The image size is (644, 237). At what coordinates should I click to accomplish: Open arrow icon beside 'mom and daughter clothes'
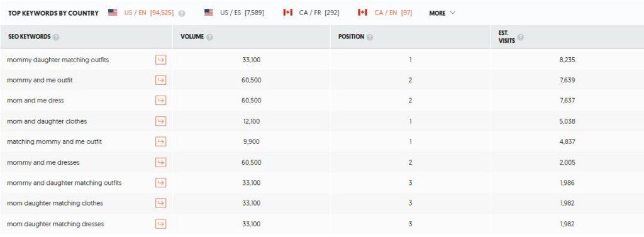tap(160, 121)
